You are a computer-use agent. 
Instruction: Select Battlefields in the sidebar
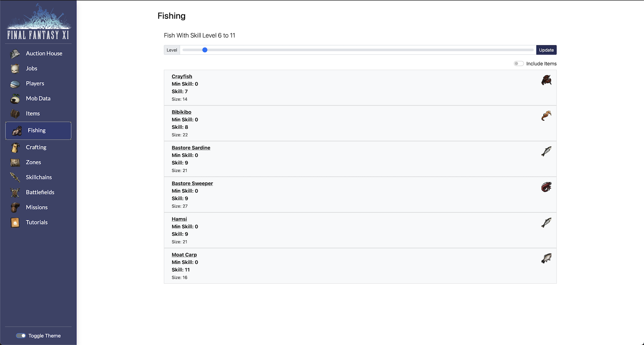coord(40,192)
